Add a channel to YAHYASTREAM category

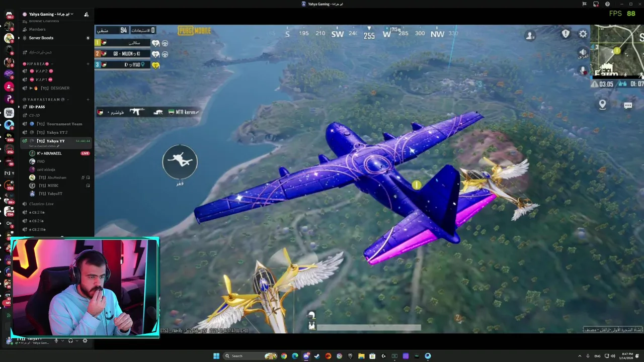(88, 100)
